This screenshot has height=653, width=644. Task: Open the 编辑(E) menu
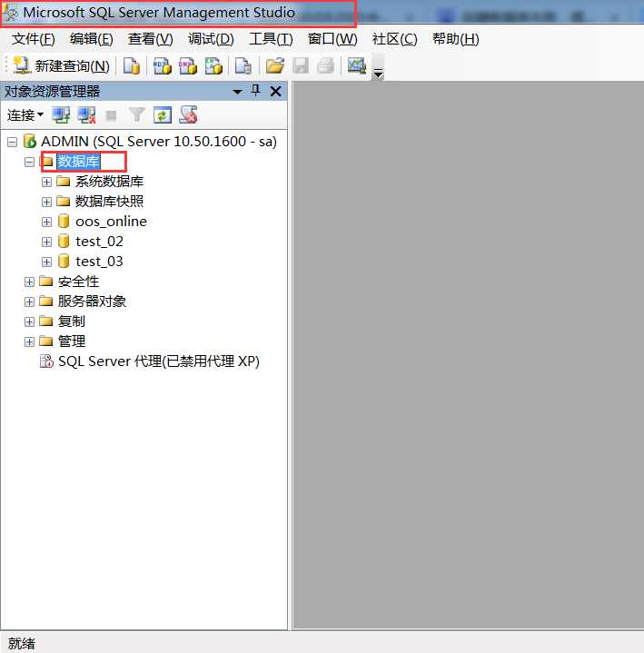91,39
